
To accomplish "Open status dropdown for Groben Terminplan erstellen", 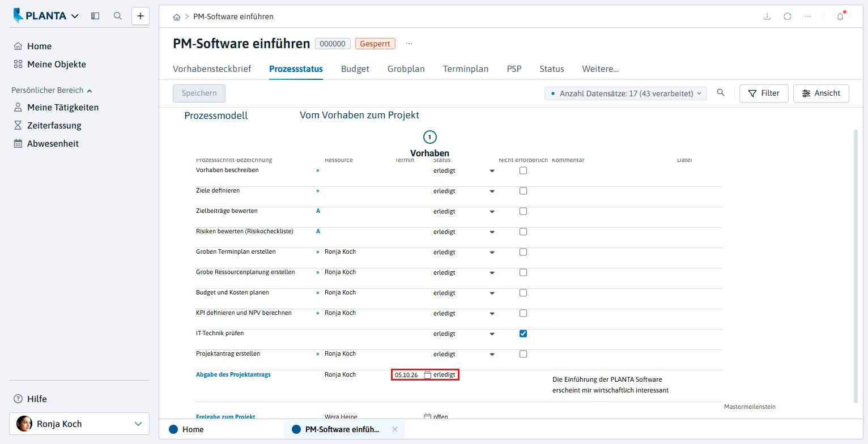I will [x=492, y=253].
